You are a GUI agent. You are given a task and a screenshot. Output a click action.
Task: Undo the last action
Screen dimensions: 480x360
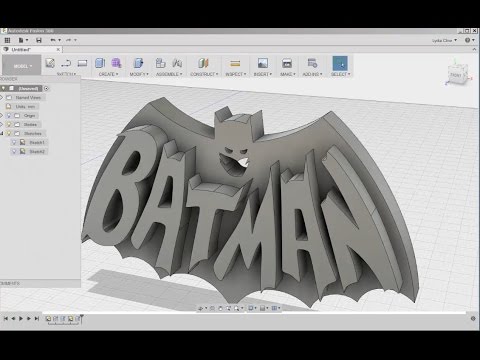click(53, 40)
